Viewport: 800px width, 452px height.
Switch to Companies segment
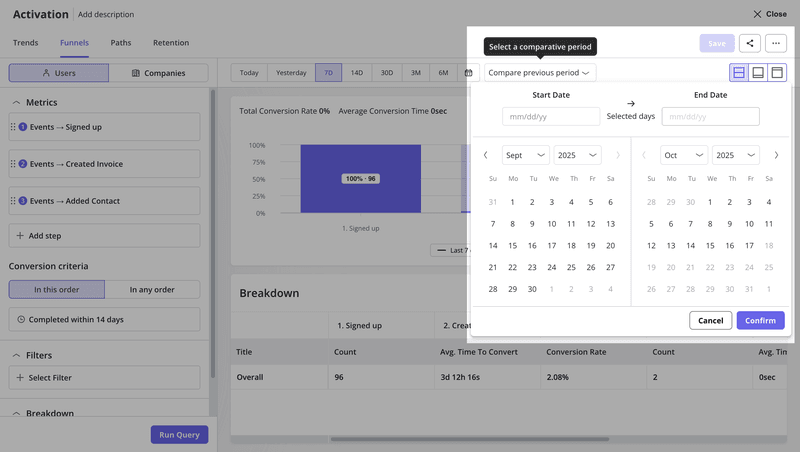click(x=158, y=73)
